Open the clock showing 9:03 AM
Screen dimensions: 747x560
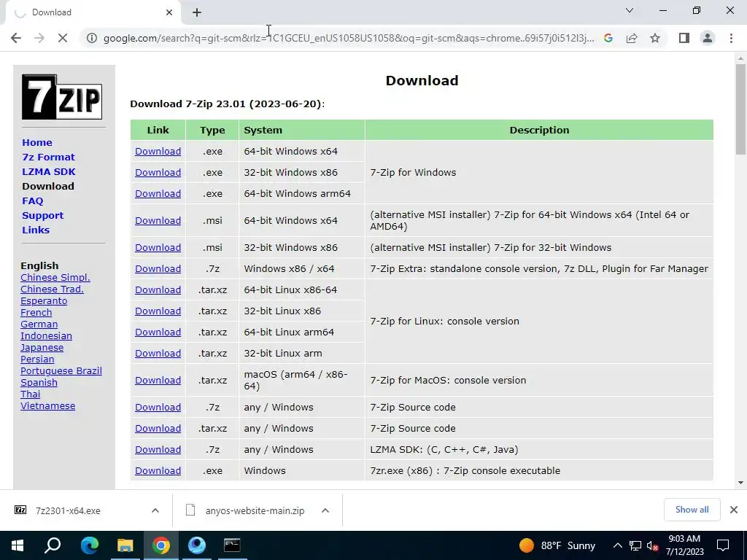[x=684, y=545]
